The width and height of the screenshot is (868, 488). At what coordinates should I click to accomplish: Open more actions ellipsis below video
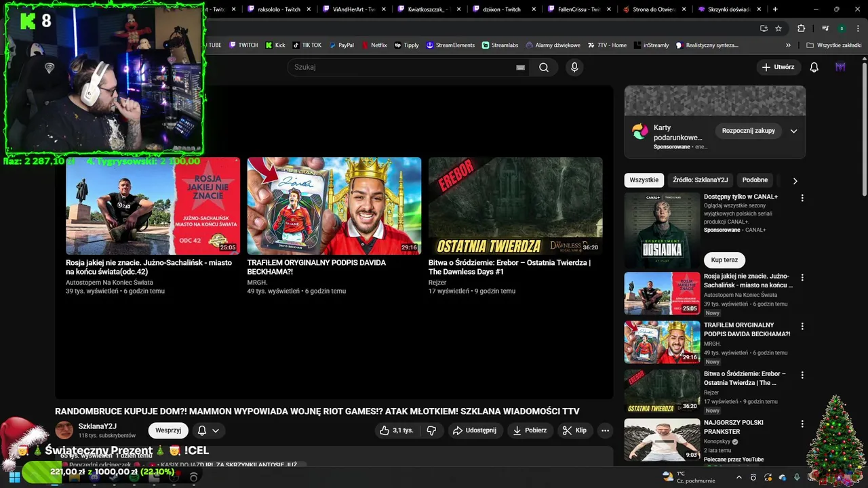pos(606,430)
